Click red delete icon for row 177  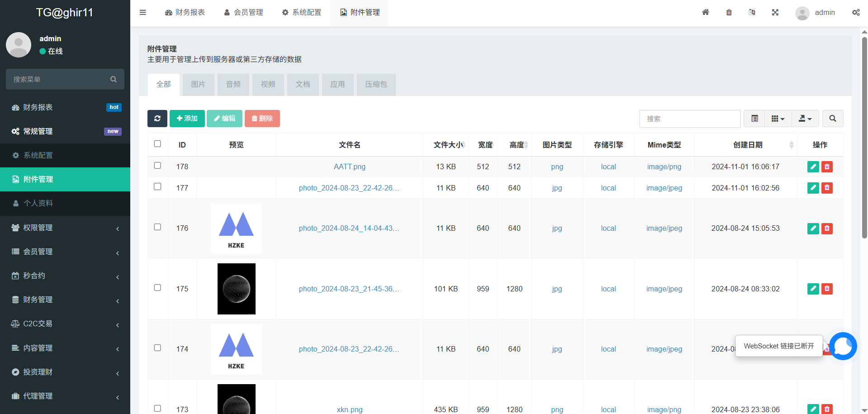[827, 188]
